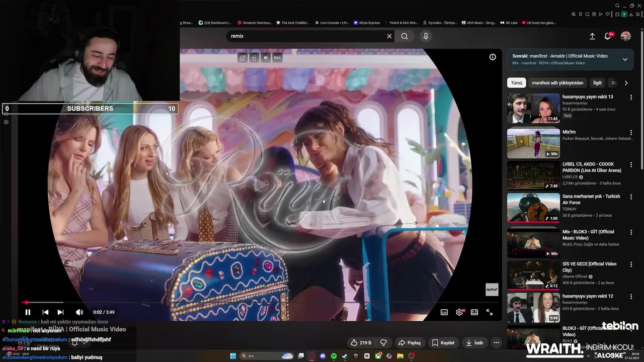Screen dimensions: 644x362
Task: Open The best ChatBot bookmark
Action: coord(292,23)
